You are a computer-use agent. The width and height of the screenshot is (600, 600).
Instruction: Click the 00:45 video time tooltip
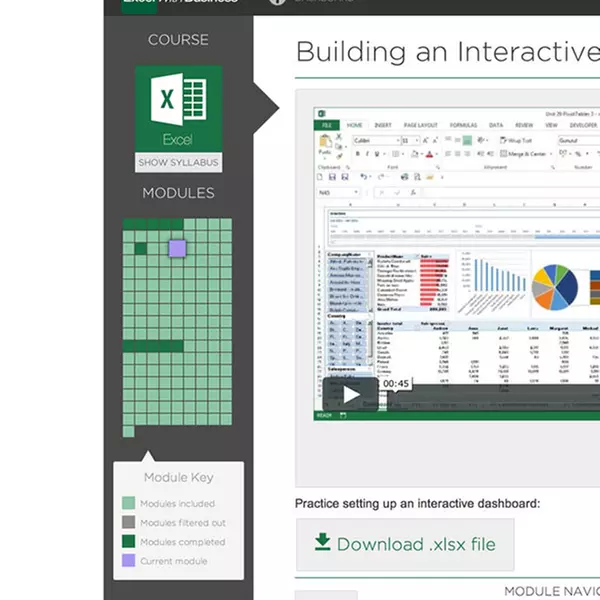tap(396, 383)
